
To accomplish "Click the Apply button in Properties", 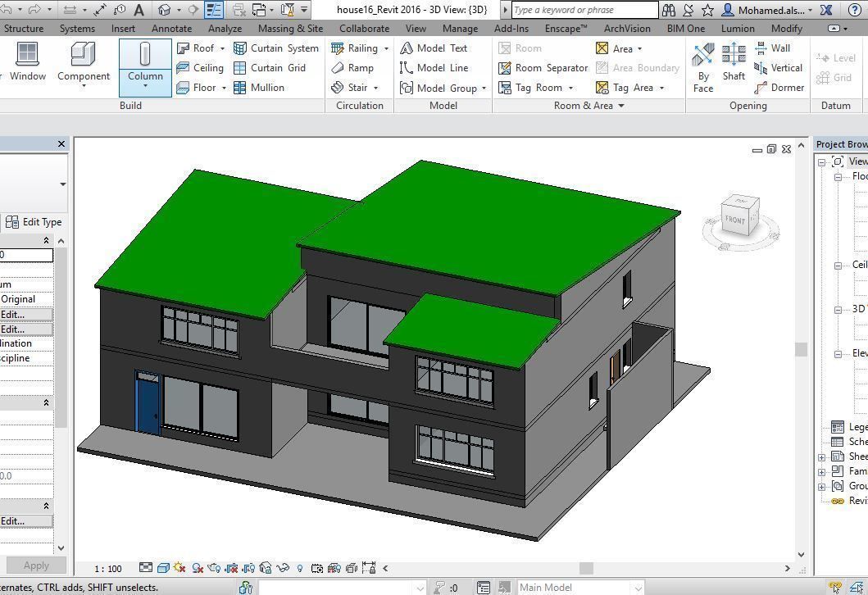I will pyautogui.click(x=36, y=565).
